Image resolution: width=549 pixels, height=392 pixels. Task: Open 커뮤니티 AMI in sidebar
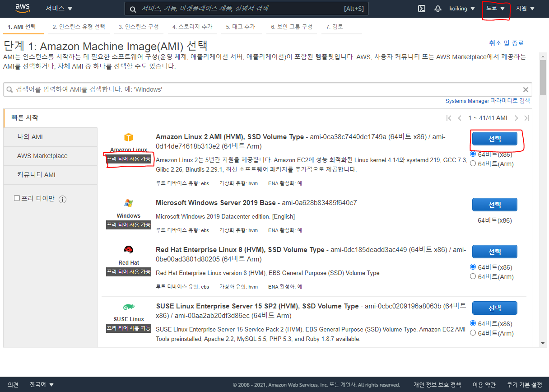tap(50, 175)
